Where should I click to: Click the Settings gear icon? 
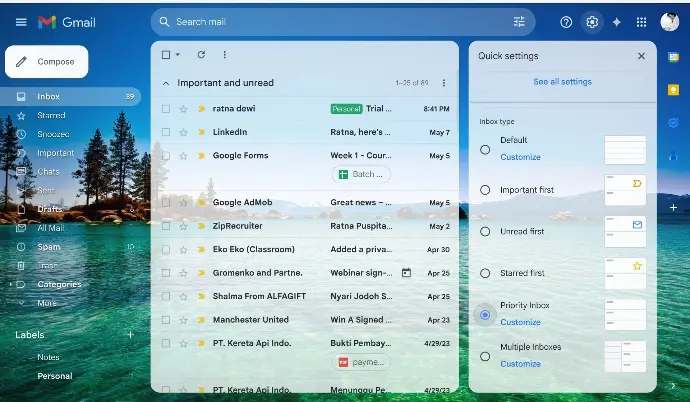pos(592,22)
